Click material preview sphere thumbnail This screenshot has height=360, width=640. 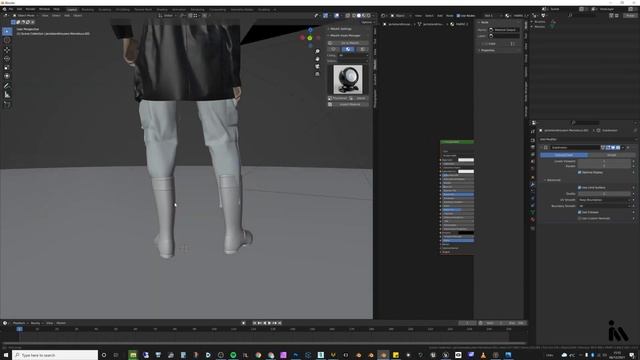[348, 80]
